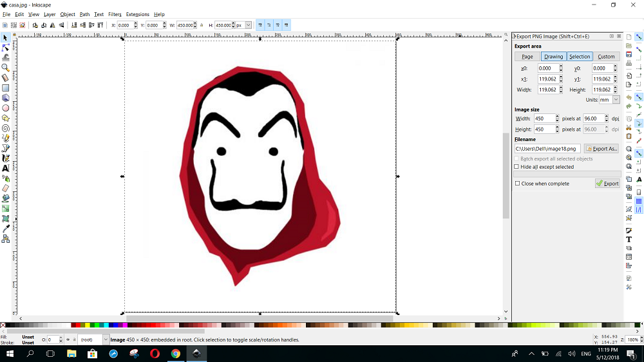This screenshot has width=644, height=362.
Task: Click the zoom percentage spinner
Action: pos(641,340)
